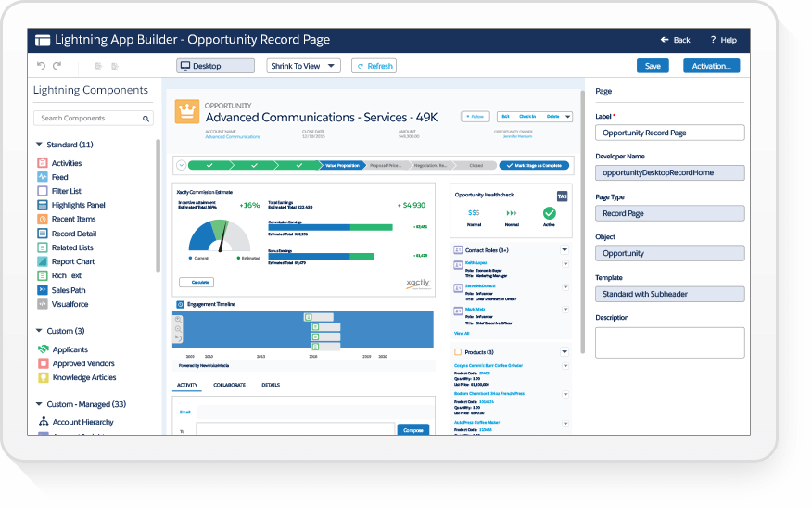Screen dimensions: 812x507
Task: Click the TAS icon in Opportunity Healthcheck
Action: [x=562, y=196]
